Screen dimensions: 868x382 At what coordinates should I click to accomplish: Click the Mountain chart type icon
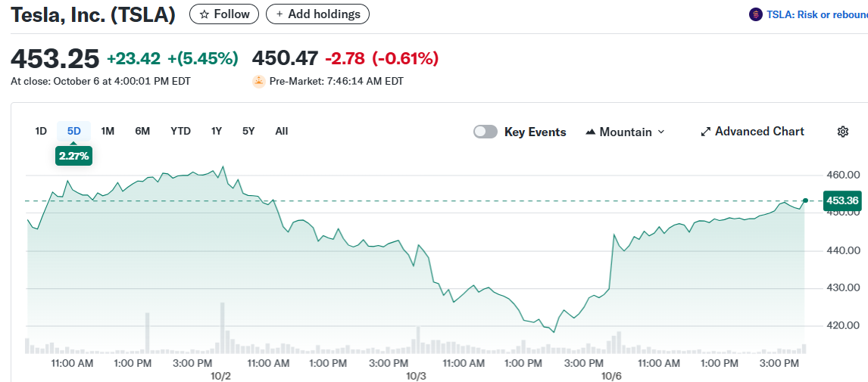coord(591,132)
